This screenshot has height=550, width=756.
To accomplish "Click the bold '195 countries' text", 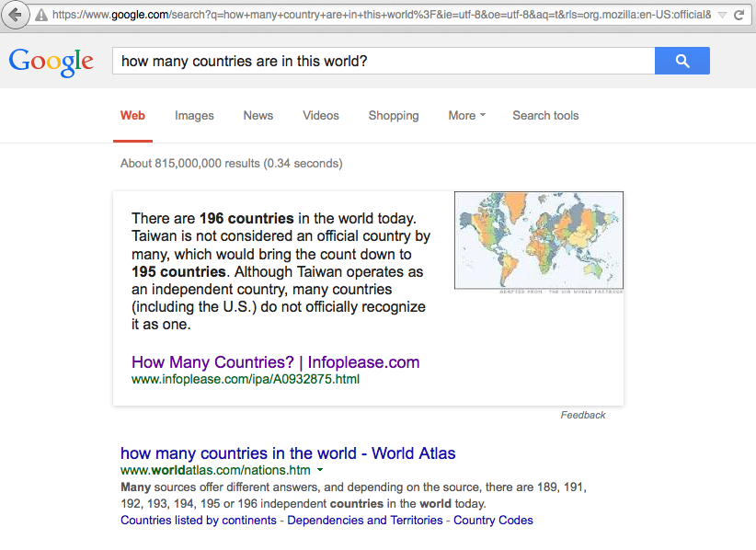I will (x=178, y=272).
